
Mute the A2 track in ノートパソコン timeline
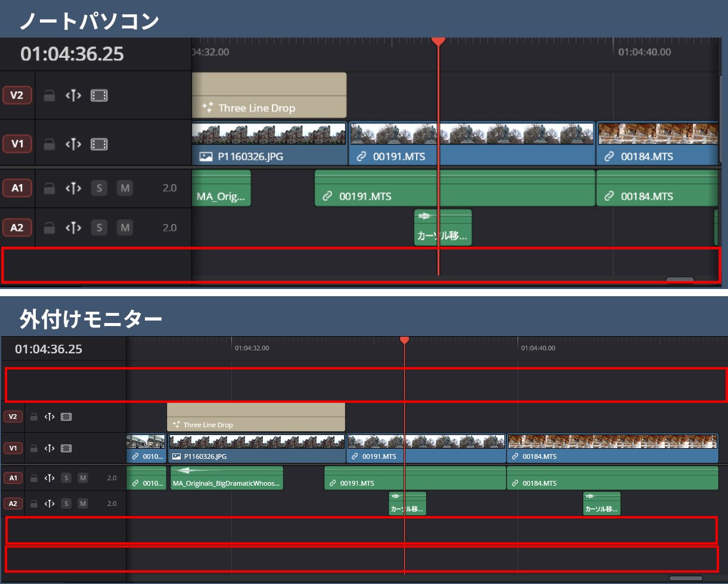click(124, 227)
